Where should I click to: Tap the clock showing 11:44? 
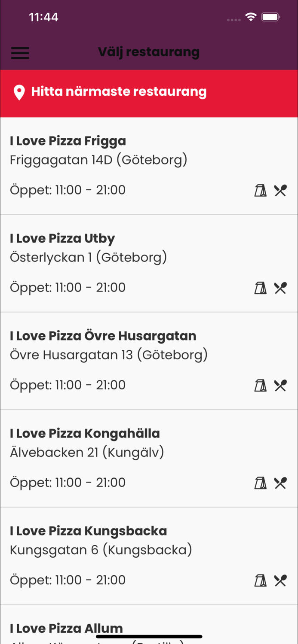pos(44,17)
